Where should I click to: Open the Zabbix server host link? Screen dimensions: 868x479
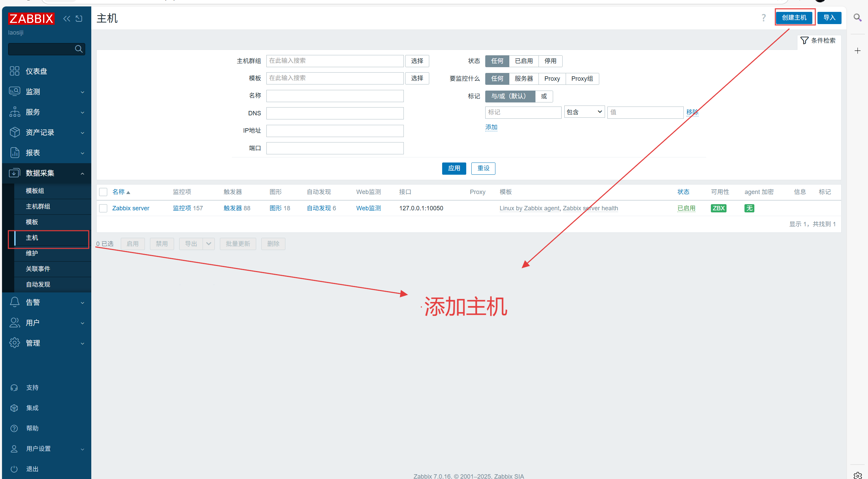[131, 208]
